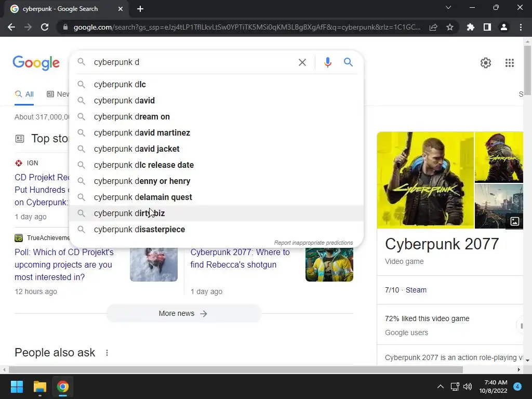Open the Steam rating link
The height and width of the screenshot is (399, 532).
[x=416, y=290]
